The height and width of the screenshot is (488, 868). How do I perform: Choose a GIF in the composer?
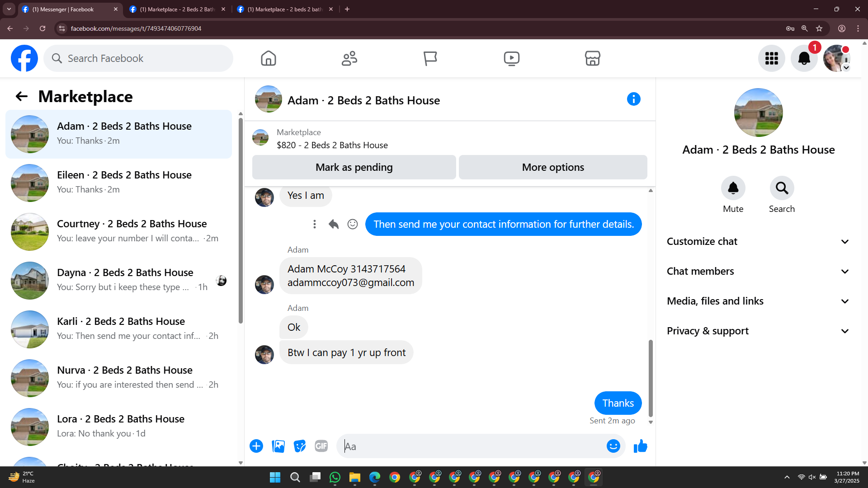click(x=321, y=446)
